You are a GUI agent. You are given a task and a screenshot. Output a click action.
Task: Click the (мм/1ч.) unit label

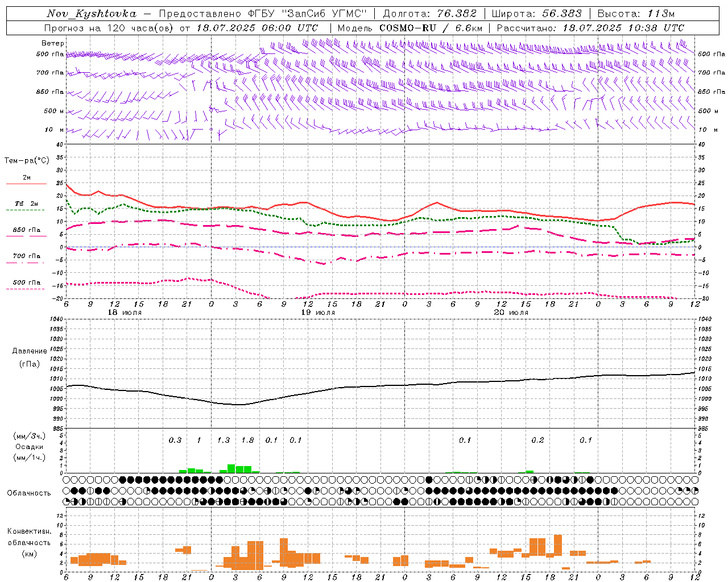pyautogui.click(x=29, y=458)
